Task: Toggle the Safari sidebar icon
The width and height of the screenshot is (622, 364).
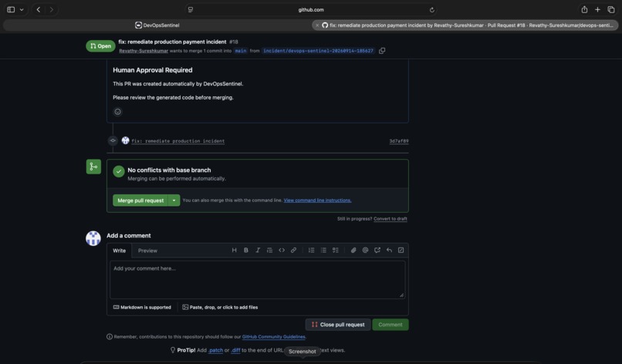Action: click(x=11, y=9)
